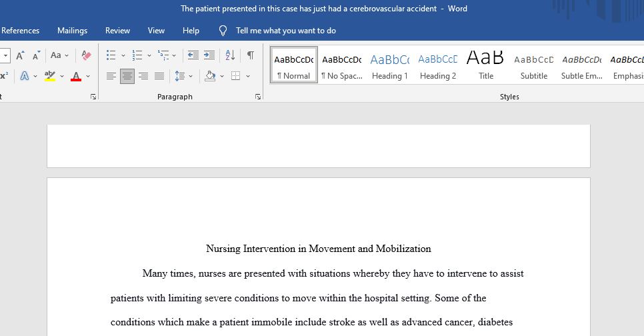Viewport: 644px width, 336px height.
Task: Apply the Subtle Emphasis style
Action: click(582, 65)
